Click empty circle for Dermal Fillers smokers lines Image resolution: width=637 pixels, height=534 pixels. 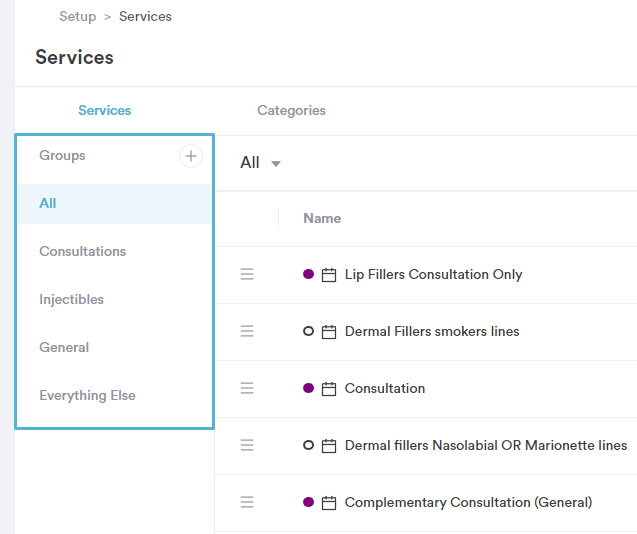pos(308,331)
